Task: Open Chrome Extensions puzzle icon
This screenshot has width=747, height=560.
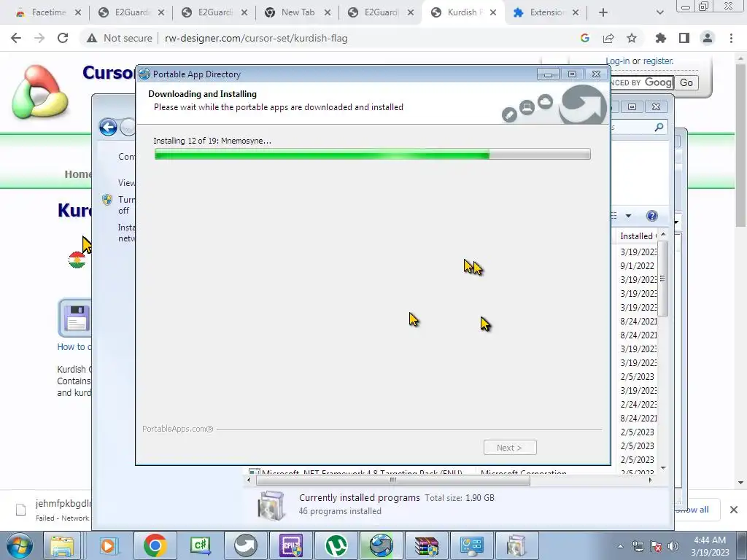Action: pos(661,38)
